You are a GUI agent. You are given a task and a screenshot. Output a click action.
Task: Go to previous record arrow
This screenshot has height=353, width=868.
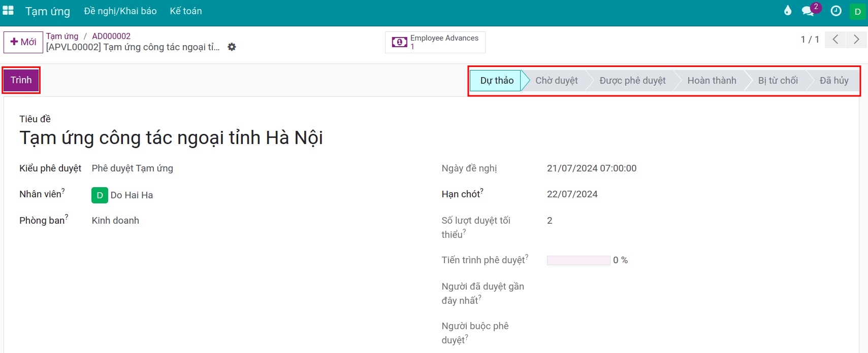(835, 40)
